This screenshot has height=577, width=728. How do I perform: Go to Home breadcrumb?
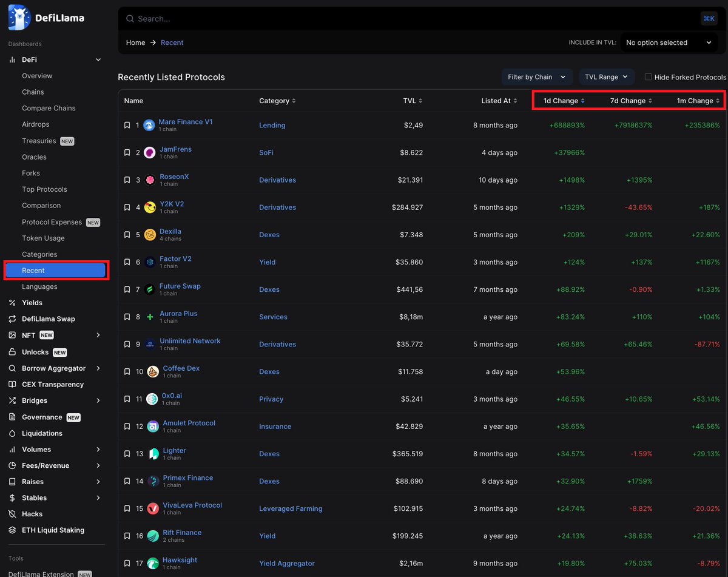click(x=136, y=42)
